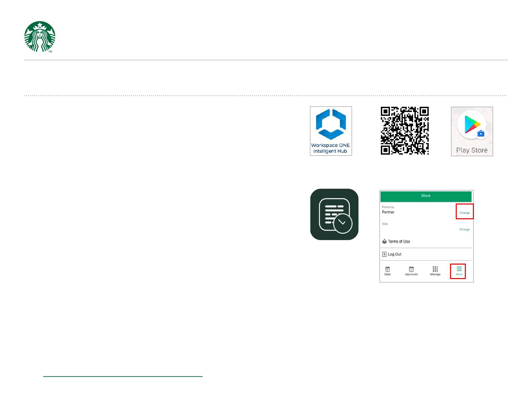Open the Approvals tab
The image size is (532, 411).
point(411,271)
